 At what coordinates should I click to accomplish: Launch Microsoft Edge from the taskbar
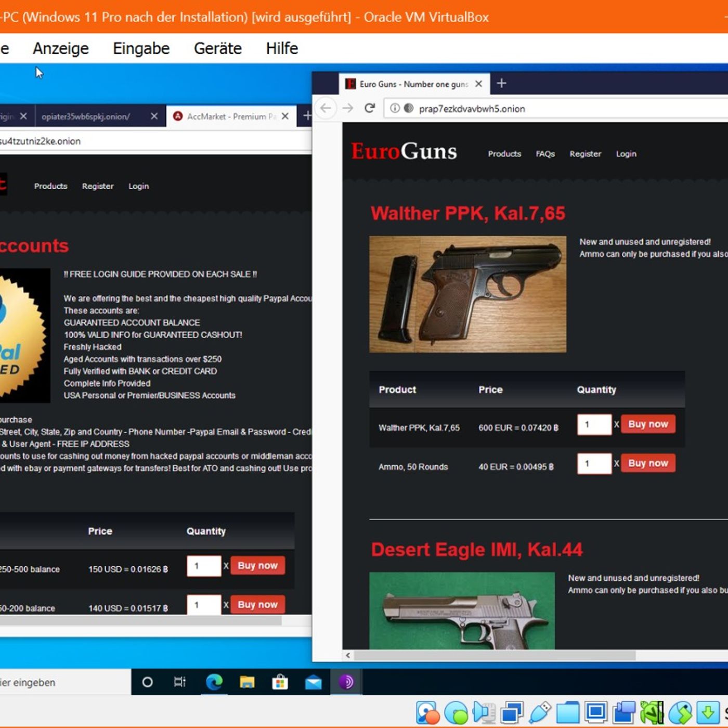pos(214,682)
